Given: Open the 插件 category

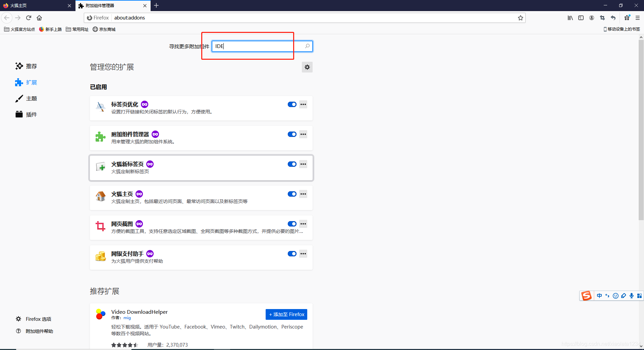Looking at the screenshot, I should click(26, 114).
